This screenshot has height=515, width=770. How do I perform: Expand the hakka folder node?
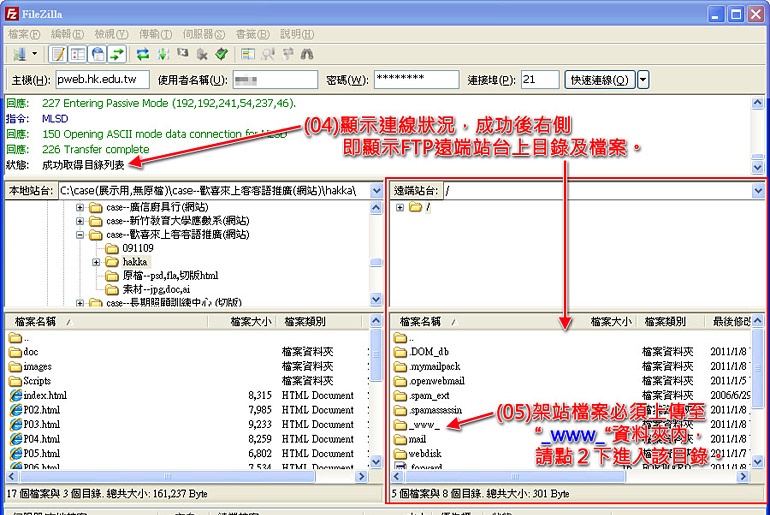[x=96, y=262]
